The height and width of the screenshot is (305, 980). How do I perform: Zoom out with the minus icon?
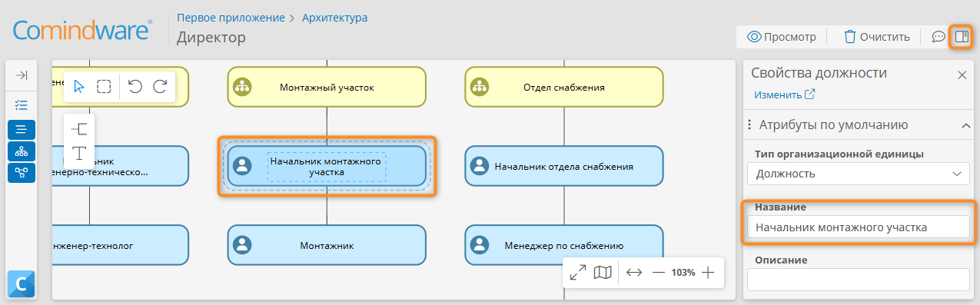[x=659, y=273]
